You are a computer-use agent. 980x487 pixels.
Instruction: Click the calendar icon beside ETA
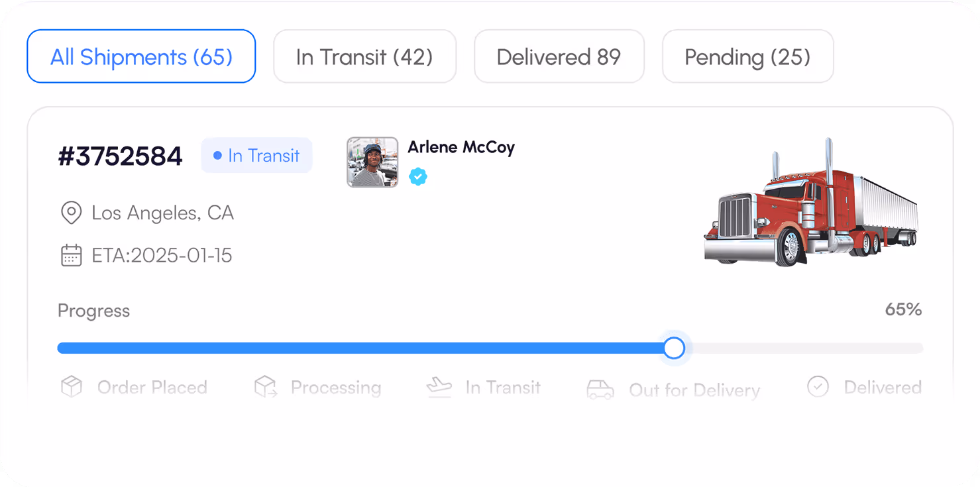(71, 256)
